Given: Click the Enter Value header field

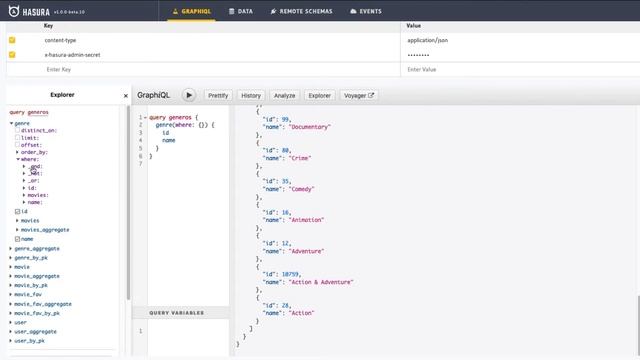Looking at the screenshot, I should click(x=520, y=69).
